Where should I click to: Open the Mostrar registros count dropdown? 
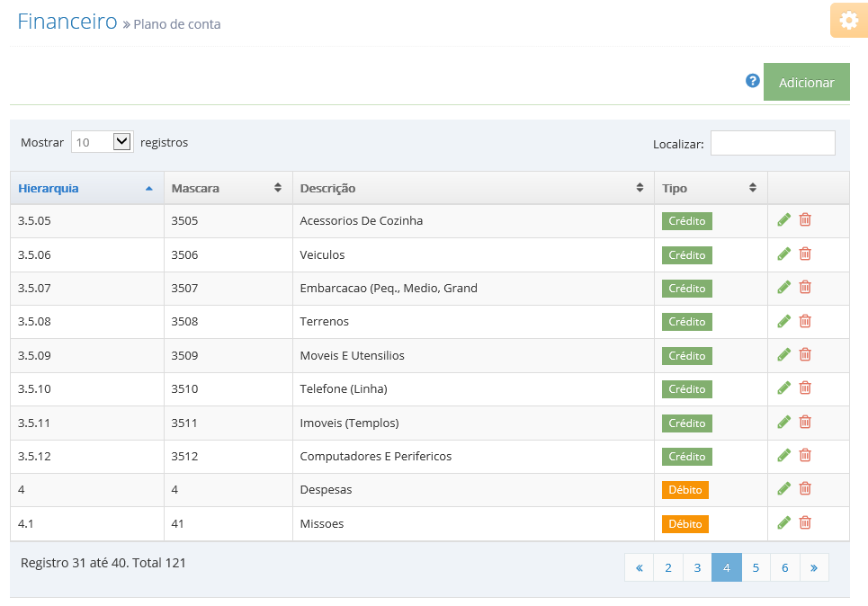[x=103, y=142]
